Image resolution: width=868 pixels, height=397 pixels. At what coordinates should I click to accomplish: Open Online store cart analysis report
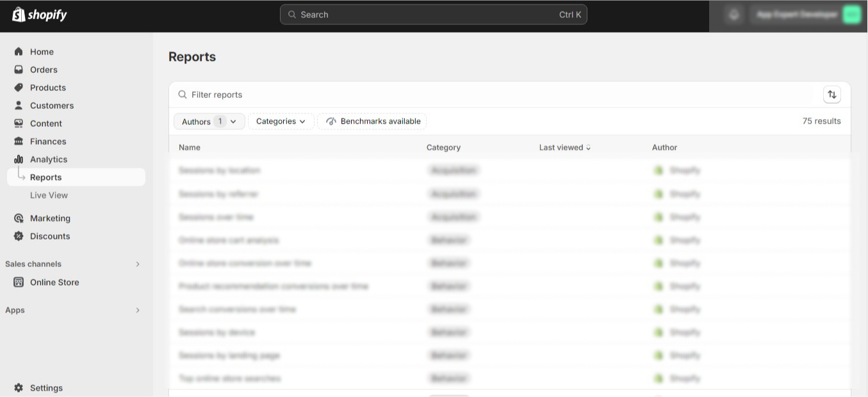coord(229,239)
